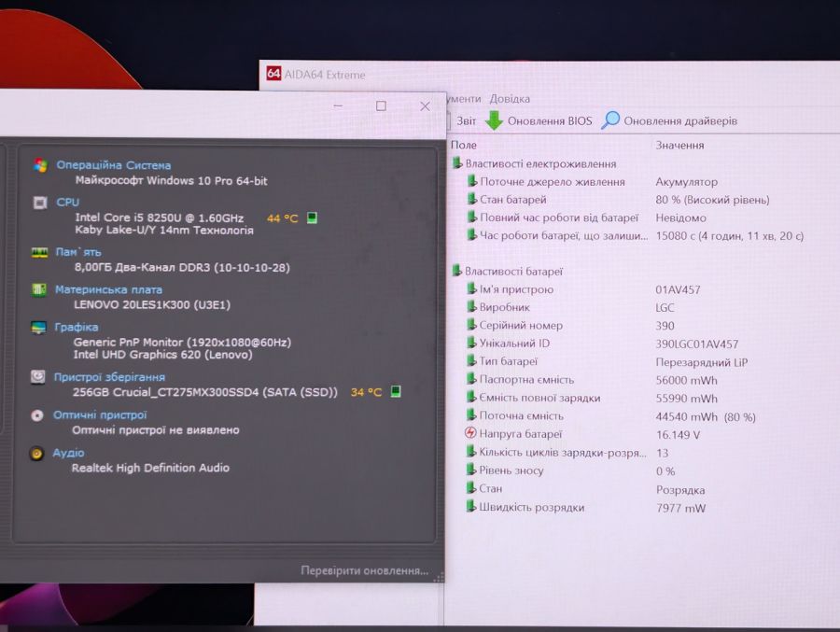Click icon next to Тип батареї
The width and height of the screenshot is (840, 632).
click(x=471, y=360)
